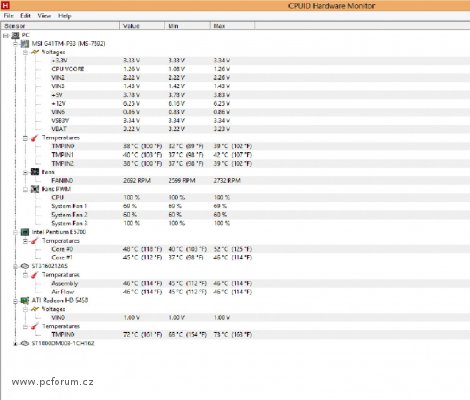
Task: Click the ATI Radeon HD 5450 card icon
Action: (25, 300)
